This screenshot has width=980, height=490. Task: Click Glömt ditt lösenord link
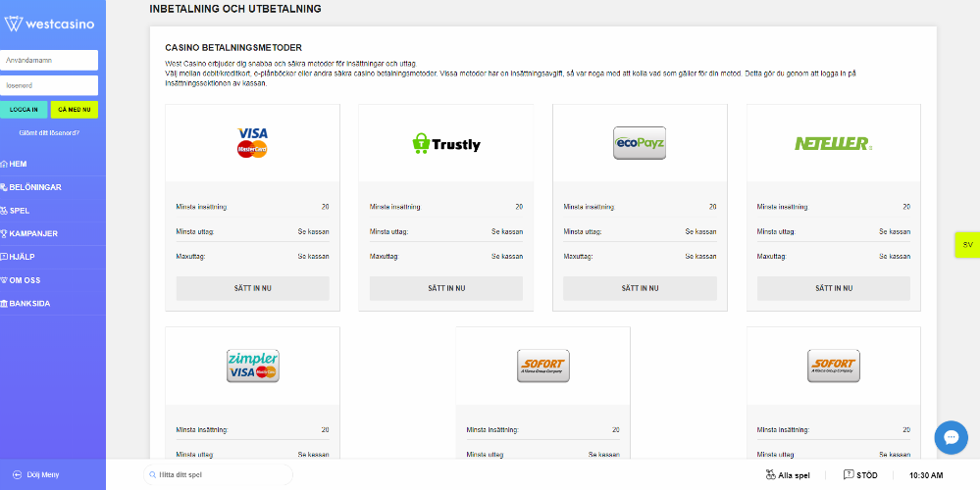click(x=49, y=133)
